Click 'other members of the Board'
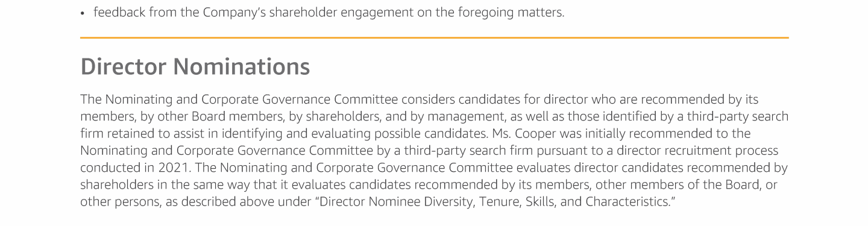The height and width of the screenshot is (226, 868). click(679, 184)
